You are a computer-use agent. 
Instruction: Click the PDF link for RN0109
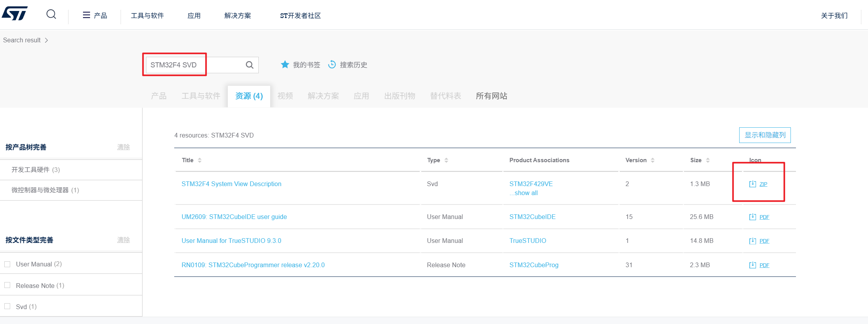764,265
